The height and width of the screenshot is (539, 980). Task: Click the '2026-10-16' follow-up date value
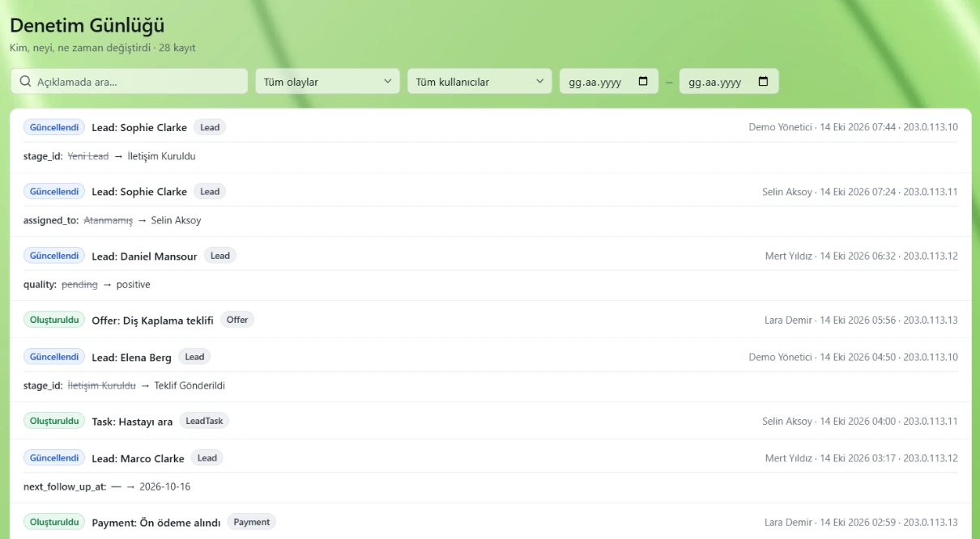tap(165, 486)
